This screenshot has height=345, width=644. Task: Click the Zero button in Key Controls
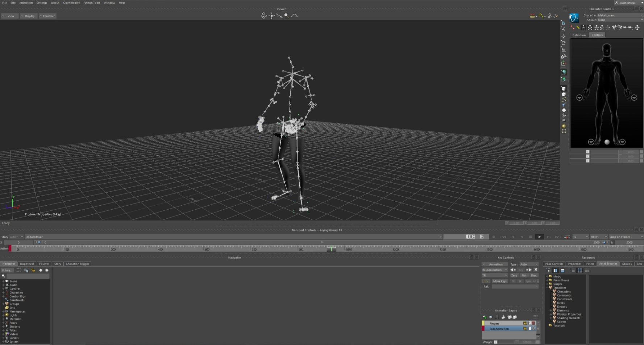(514, 275)
